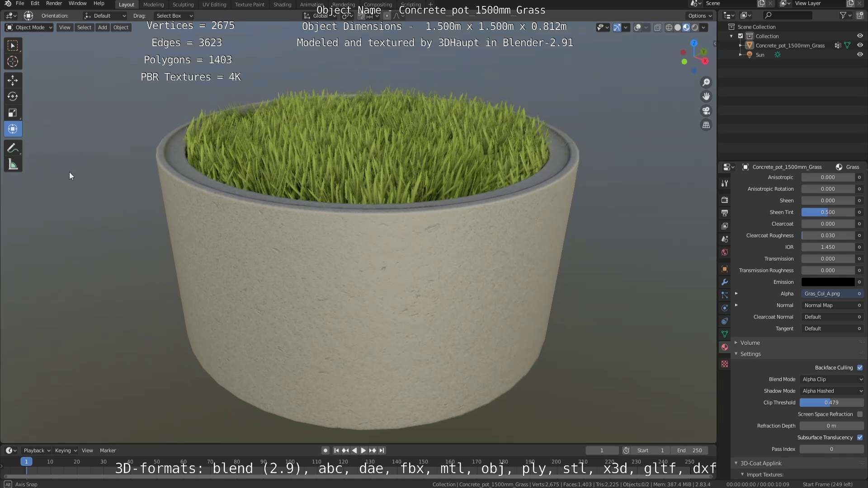Switch to the Texture Paint workspace tab

250,5
